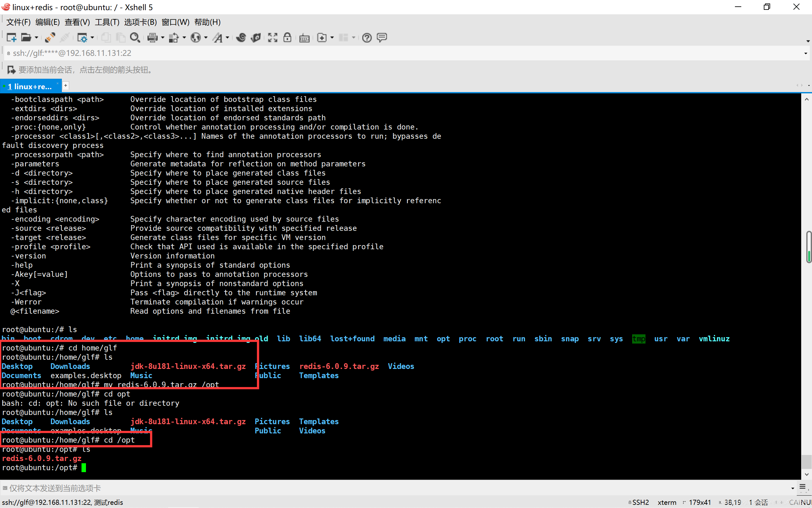
Task: Open the 编辑(E) menu
Action: (48, 22)
